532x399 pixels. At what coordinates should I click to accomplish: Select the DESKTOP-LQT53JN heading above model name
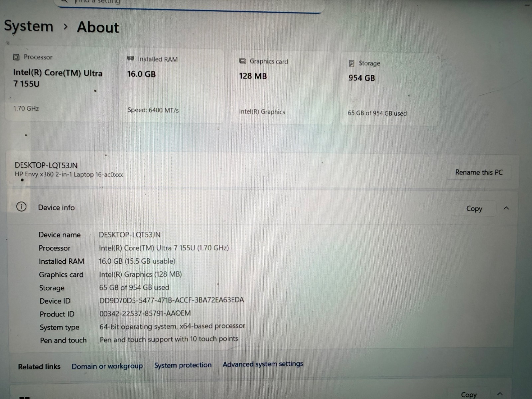[x=46, y=165]
